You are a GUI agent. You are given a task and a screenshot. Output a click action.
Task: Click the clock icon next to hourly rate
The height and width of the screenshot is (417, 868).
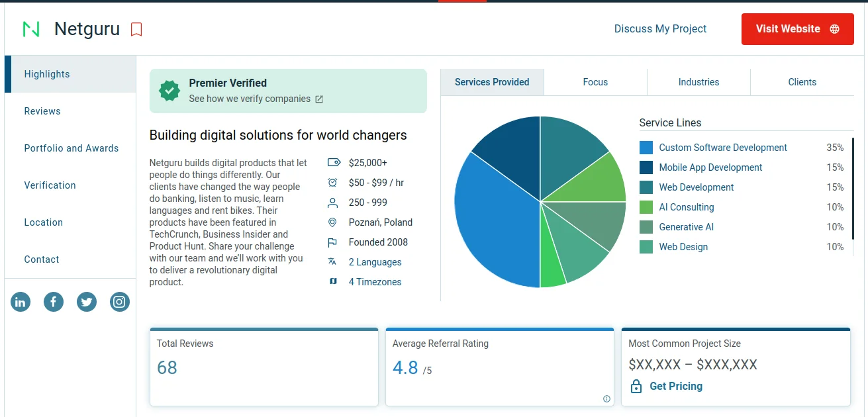[x=333, y=183]
